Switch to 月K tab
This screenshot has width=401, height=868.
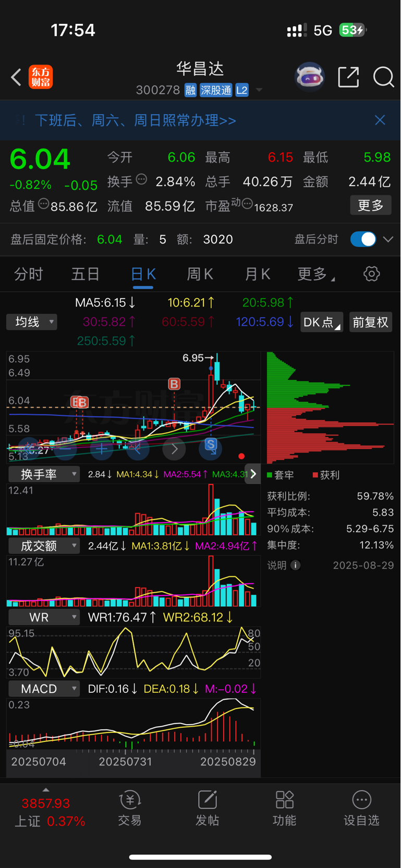[x=258, y=274]
